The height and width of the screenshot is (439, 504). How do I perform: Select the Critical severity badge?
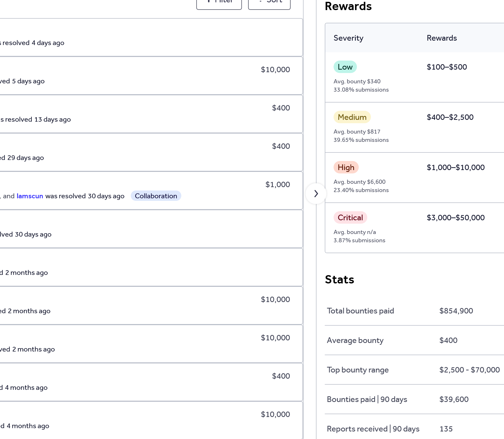(350, 218)
